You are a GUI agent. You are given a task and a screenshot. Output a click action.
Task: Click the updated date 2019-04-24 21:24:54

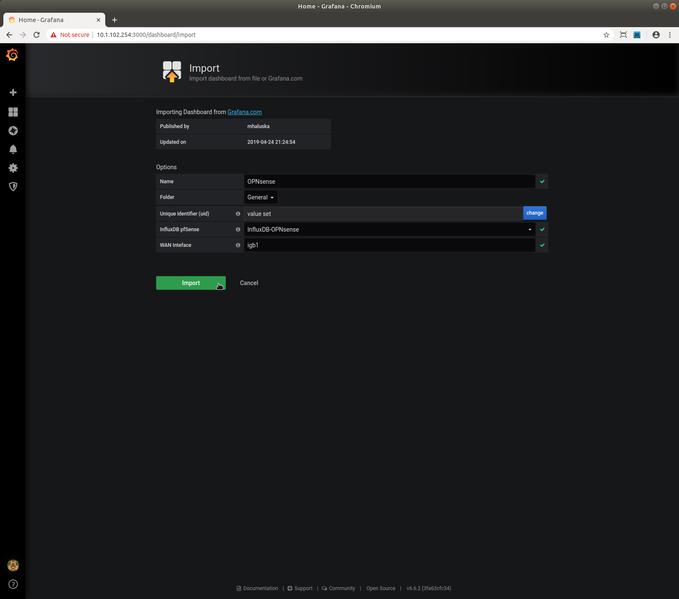click(x=271, y=142)
